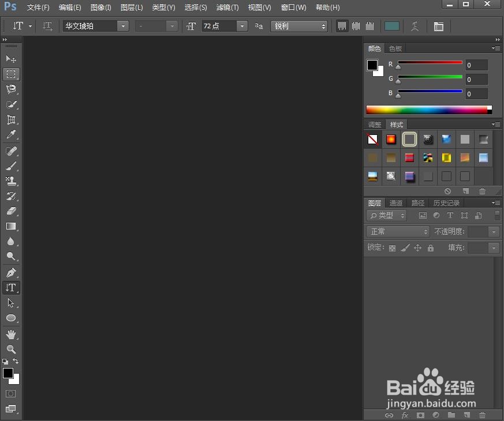Open font family dropdown 华文琥珀
504x421 pixels.
tap(123, 26)
